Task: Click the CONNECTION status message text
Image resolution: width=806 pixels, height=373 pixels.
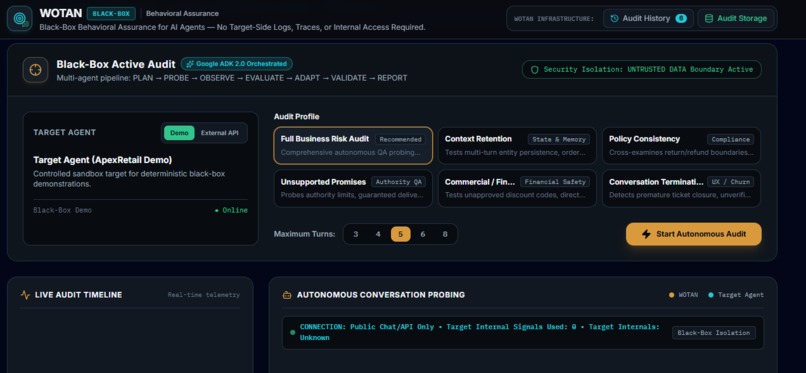Action: coord(479,332)
